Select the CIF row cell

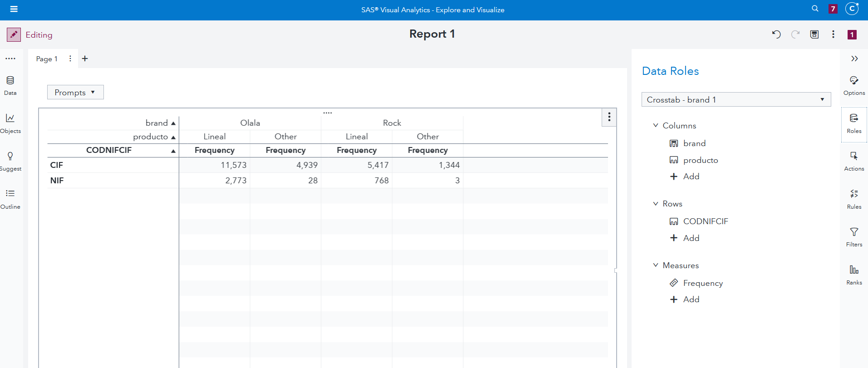[57, 165]
